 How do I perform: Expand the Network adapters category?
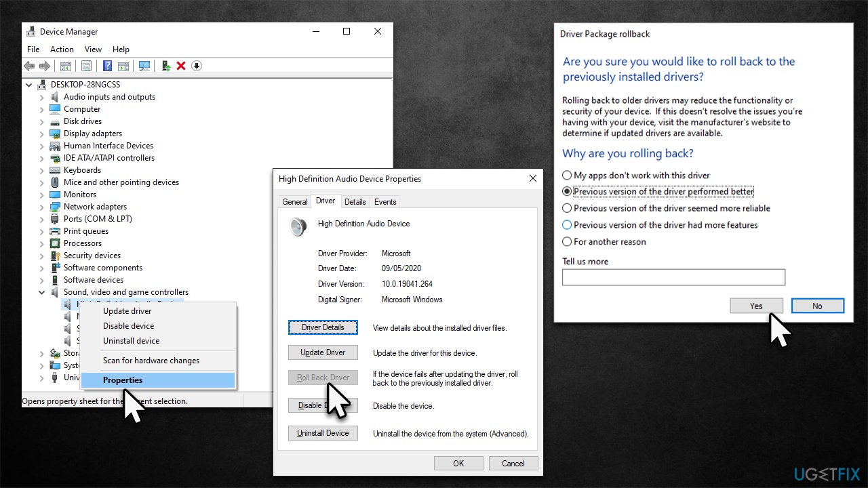click(x=43, y=206)
